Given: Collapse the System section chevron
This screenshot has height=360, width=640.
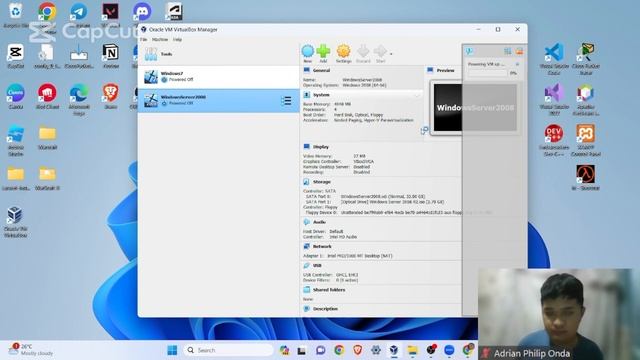Looking at the screenshot, I should point(417,95).
